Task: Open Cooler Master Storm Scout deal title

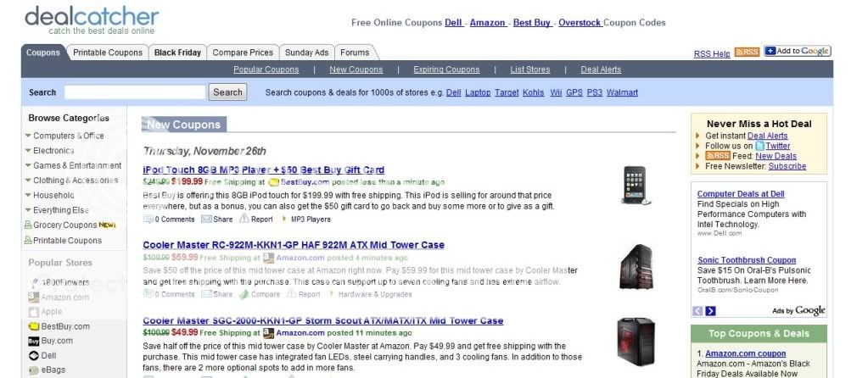Action: [323, 320]
